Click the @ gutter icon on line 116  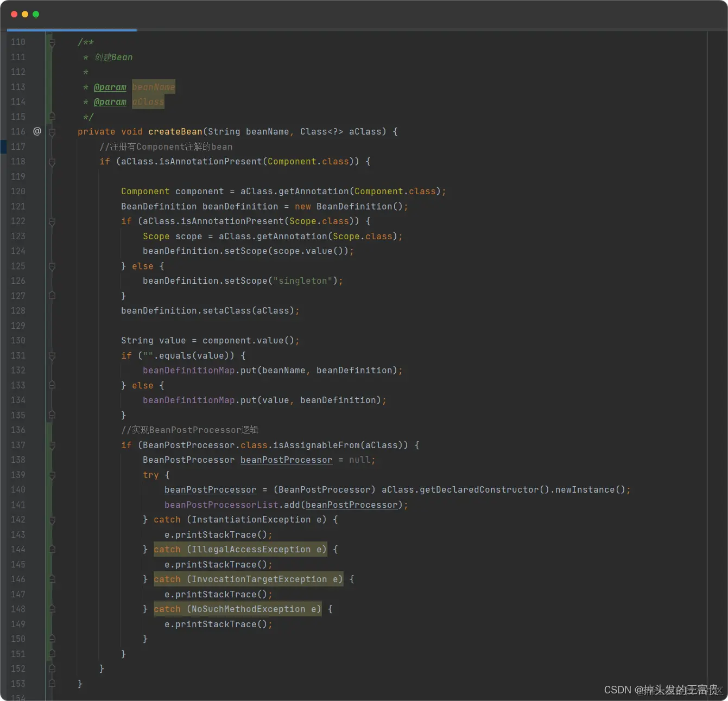(37, 131)
